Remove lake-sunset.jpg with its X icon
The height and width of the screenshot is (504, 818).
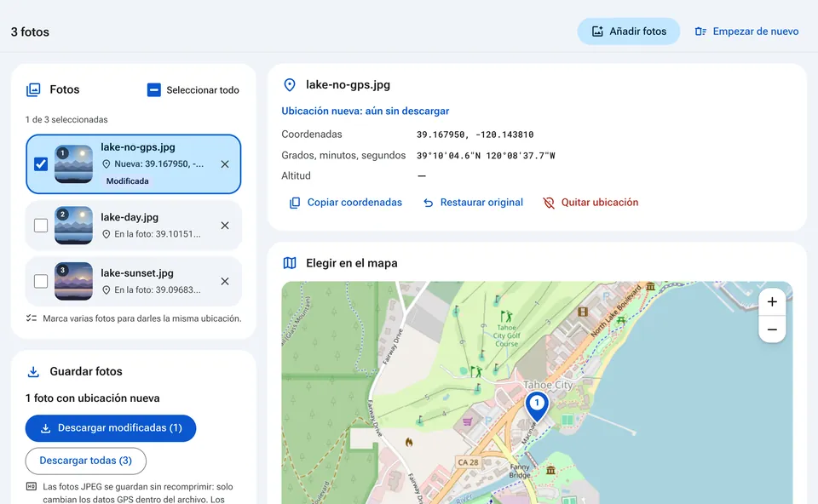(x=225, y=282)
